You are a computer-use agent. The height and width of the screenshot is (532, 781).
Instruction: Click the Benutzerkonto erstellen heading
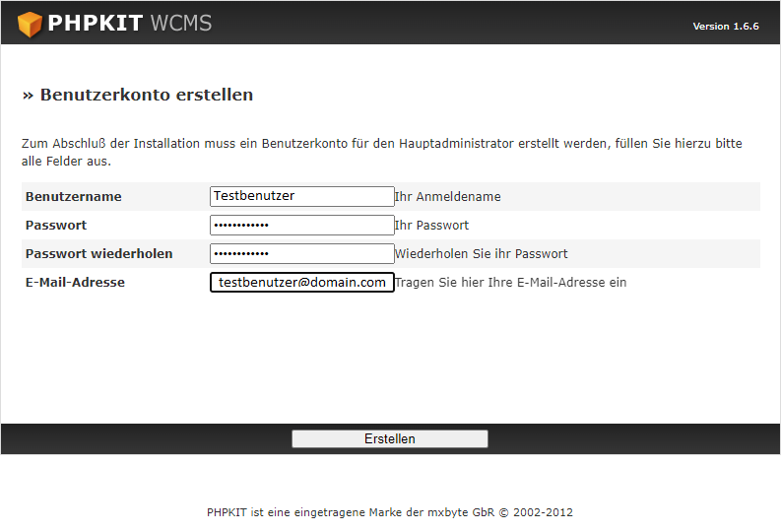138,96
